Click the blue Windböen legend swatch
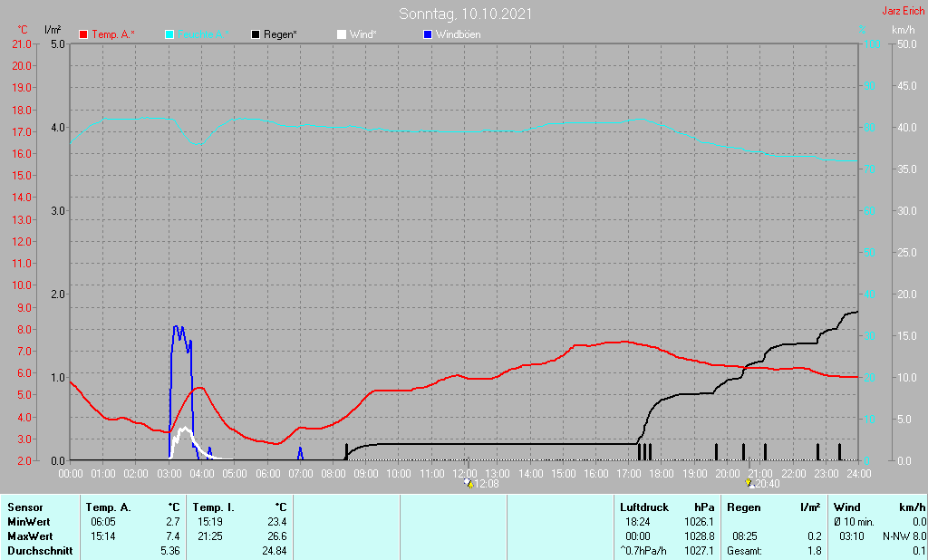The image size is (928, 560). [x=428, y=35]
